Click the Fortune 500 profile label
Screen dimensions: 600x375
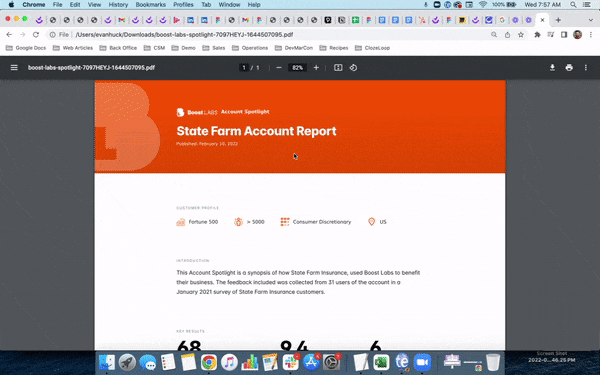click(x=203, y=222)
